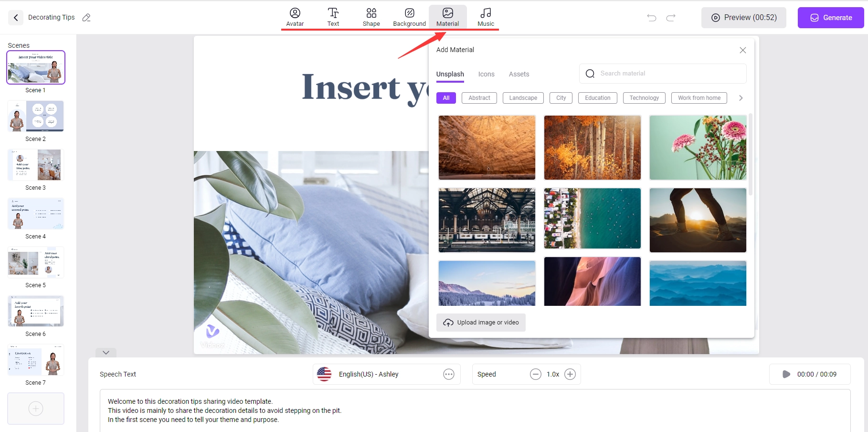Viewport: 868px width, 432px height.
Task: Go back using the left arrow button
Action: [16, 18]
